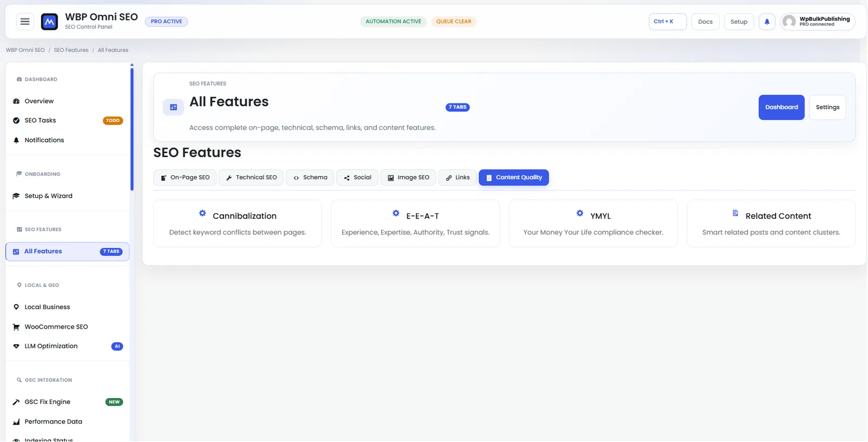Click the SEO Tasks checkmark icon
Screen dimensions: 868x442
pos(16,120)
